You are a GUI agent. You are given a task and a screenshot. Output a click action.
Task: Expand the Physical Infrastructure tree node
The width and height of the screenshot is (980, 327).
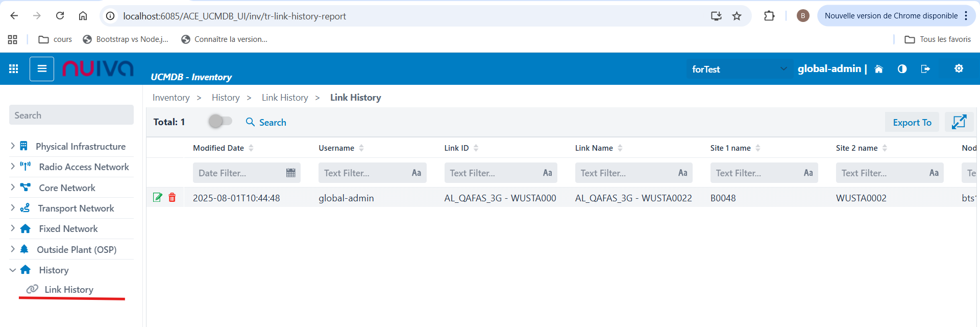click(x=13, y=146)
